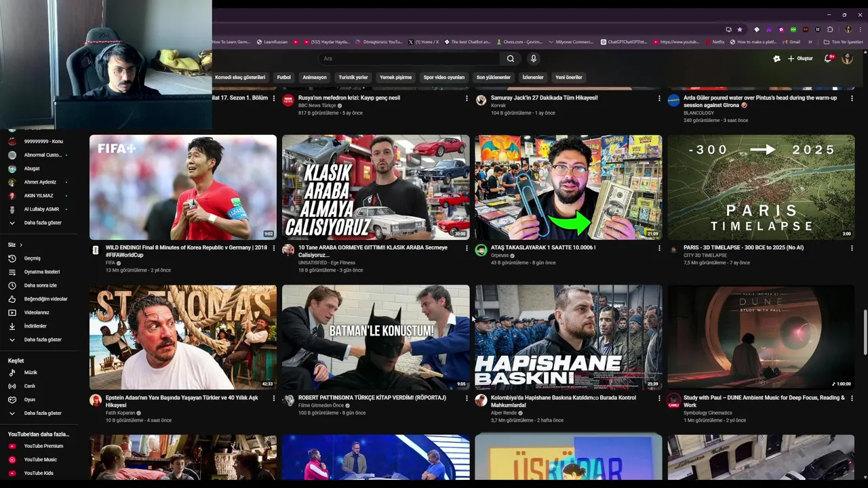
Task: Open Samuray Jack'in 27 Dakikada video title
Action: point(544,98)
